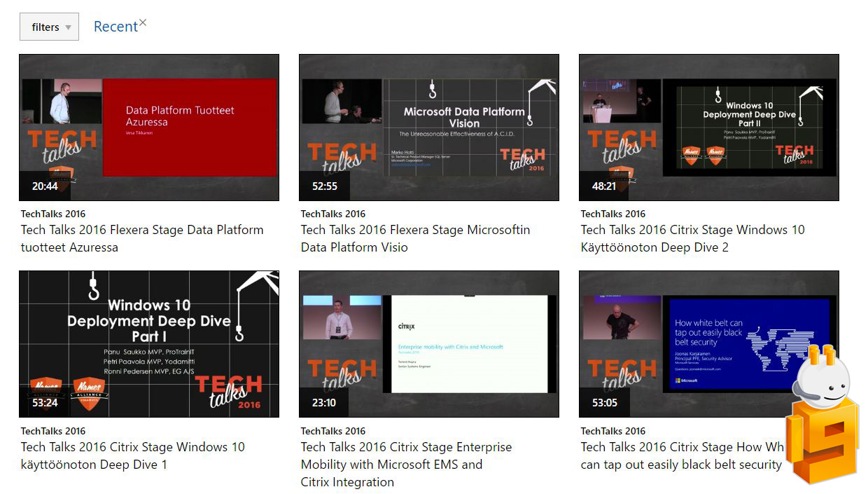The height and width of the screenshot is (494, 868).
Task: Open Enterprise mobility with Citrix video thumbnail
Action: 429,344
